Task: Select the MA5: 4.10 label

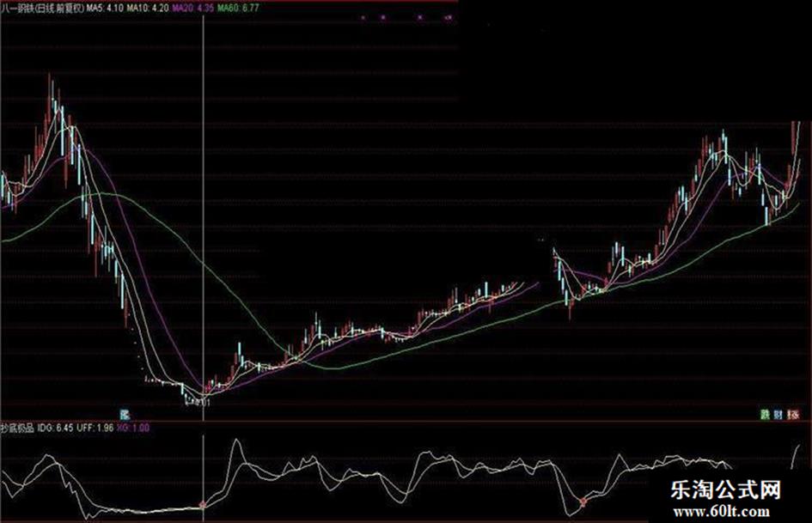Action: point(107,9)
